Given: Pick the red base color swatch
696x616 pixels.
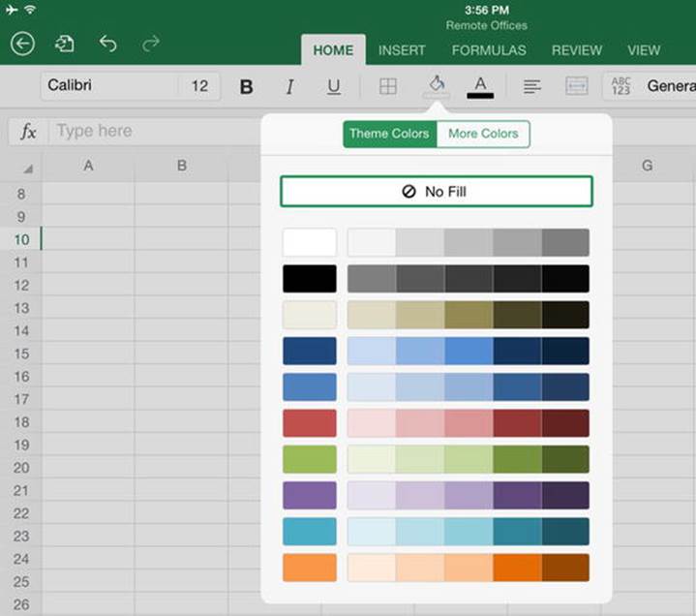Looking at the screenshot, I should tap(310, 423).
